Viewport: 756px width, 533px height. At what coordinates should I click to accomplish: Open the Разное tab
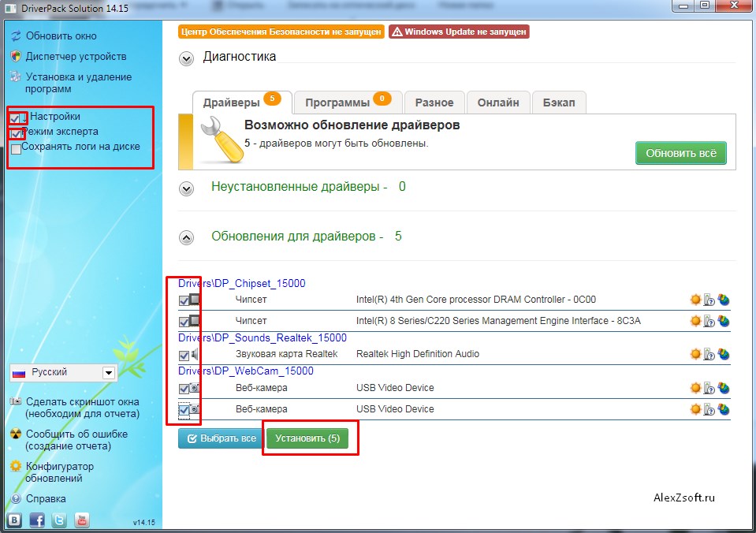(x=434, y=102)
